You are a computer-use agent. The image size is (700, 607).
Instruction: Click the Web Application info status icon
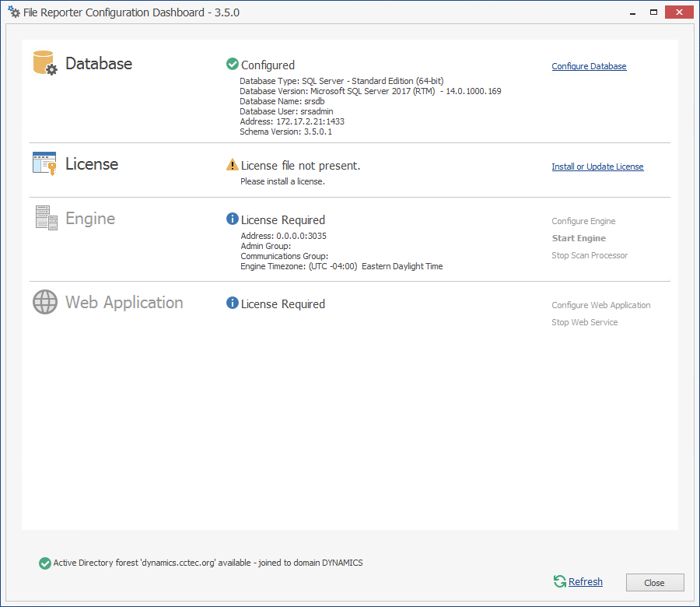click(x=232, y=303)
